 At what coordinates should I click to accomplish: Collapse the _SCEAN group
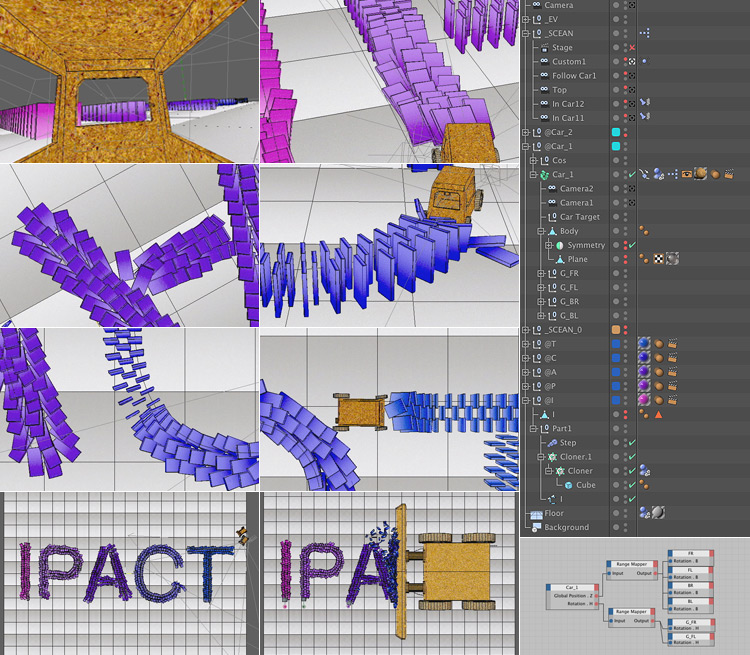click(x=525, y=33)
